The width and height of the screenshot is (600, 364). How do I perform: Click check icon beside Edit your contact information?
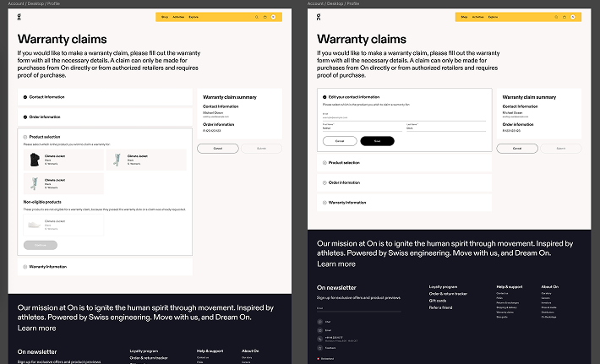point(325,97)
